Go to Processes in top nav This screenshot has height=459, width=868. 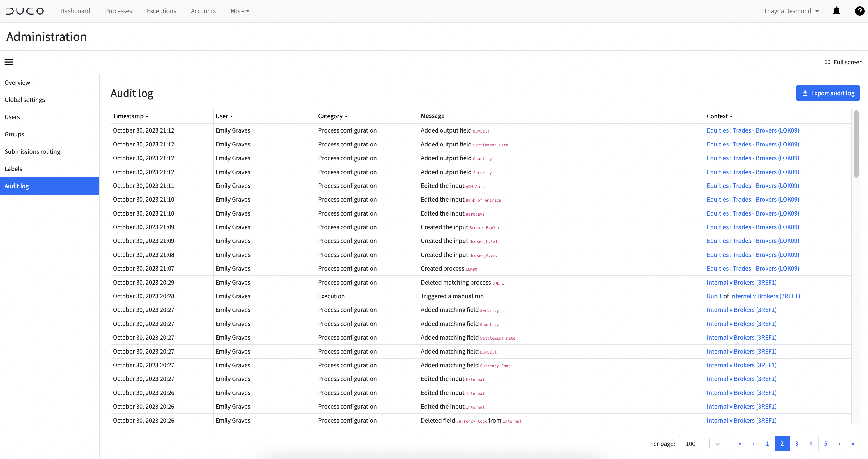[118, 11]
